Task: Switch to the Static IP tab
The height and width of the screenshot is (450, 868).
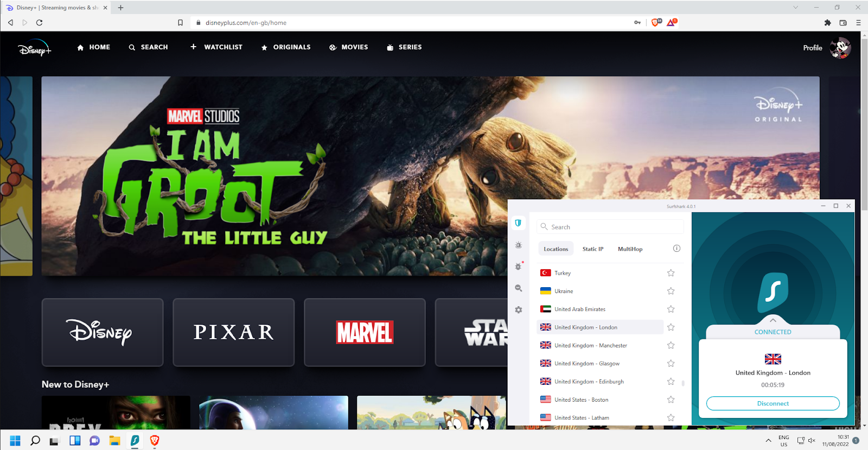Action: (593, 249)
